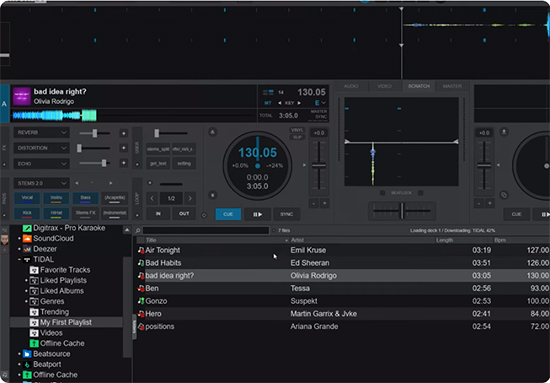Expand the Genres folder
The width and height of the screenshot is (550, 383).
point(26,302)
